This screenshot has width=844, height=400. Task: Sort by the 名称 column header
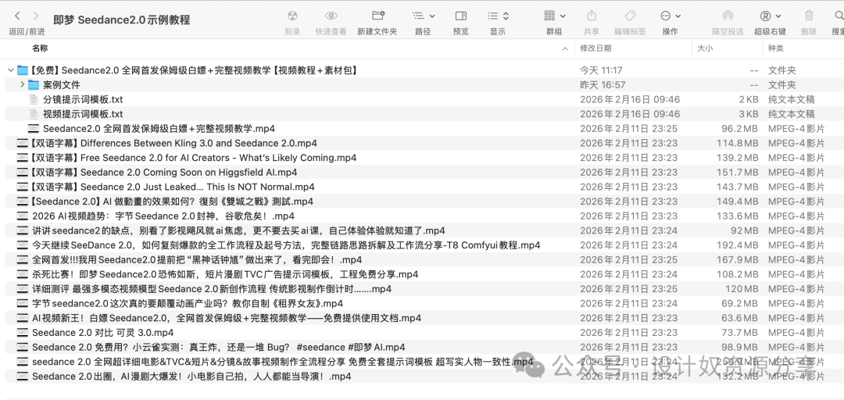pos(40,48)
